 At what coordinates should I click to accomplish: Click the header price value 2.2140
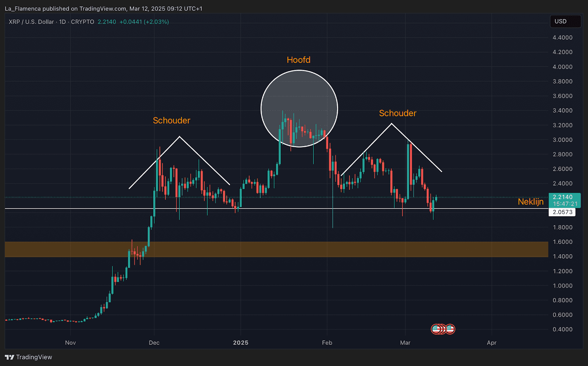click(x=107, y=22)
